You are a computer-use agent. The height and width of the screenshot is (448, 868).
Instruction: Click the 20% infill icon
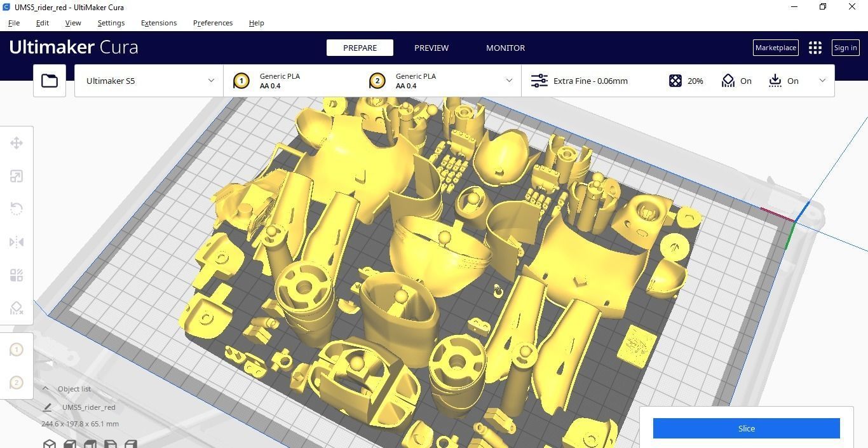tap(675, 81)
